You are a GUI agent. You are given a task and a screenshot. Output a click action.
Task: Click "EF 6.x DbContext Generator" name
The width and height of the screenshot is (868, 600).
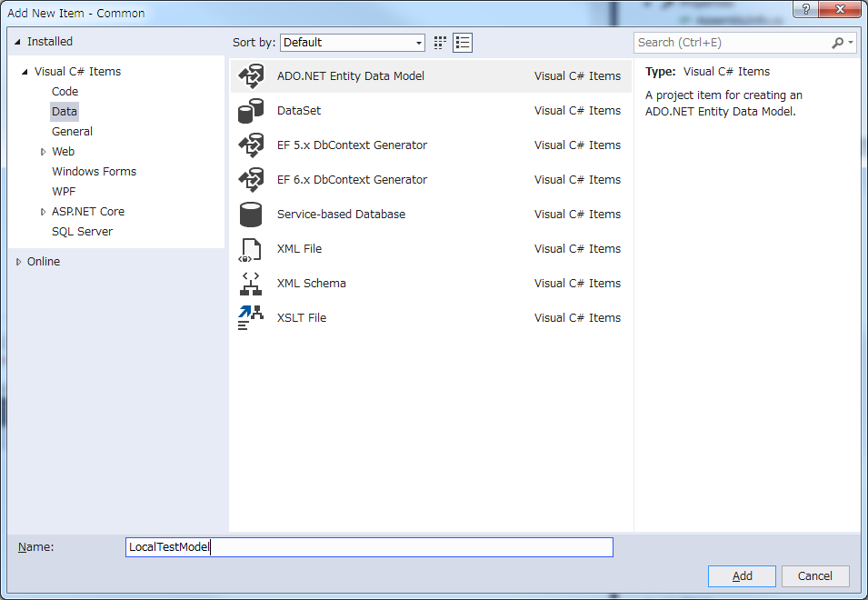pos(352,179)
